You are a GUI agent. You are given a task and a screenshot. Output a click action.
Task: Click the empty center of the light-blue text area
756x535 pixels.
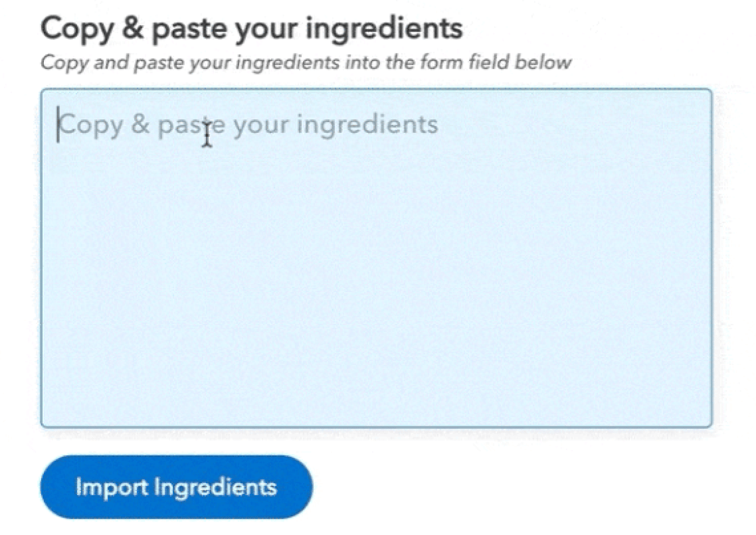tap(376, 270)
